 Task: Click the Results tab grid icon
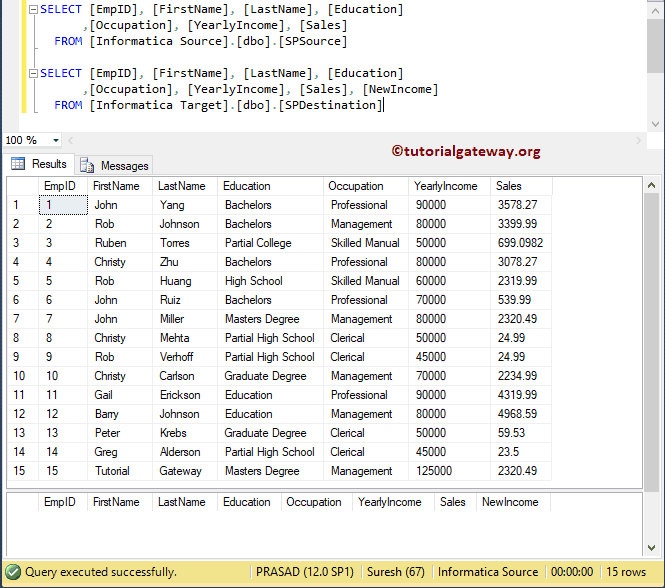pyautogui.click(x=18, y=164)
